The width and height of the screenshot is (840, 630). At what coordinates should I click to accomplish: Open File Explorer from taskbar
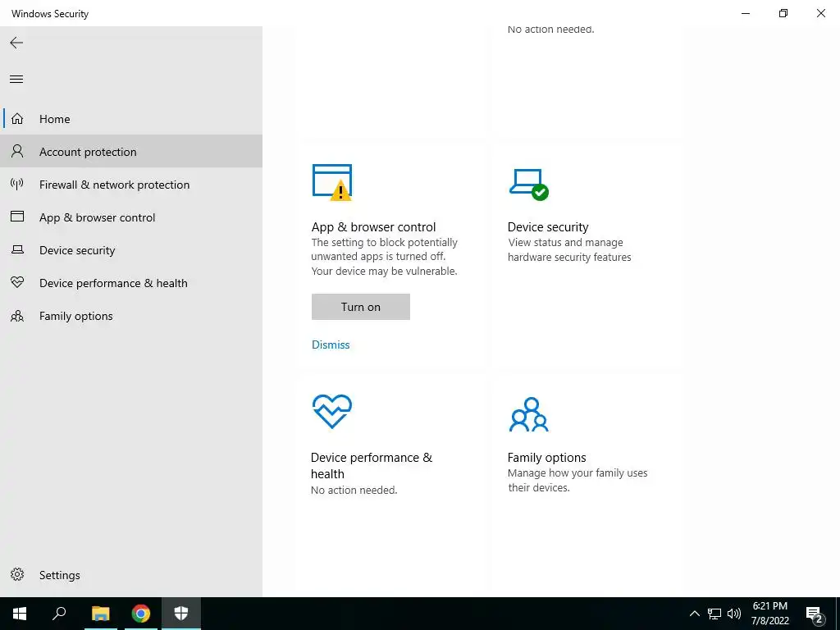coord(101,614)
